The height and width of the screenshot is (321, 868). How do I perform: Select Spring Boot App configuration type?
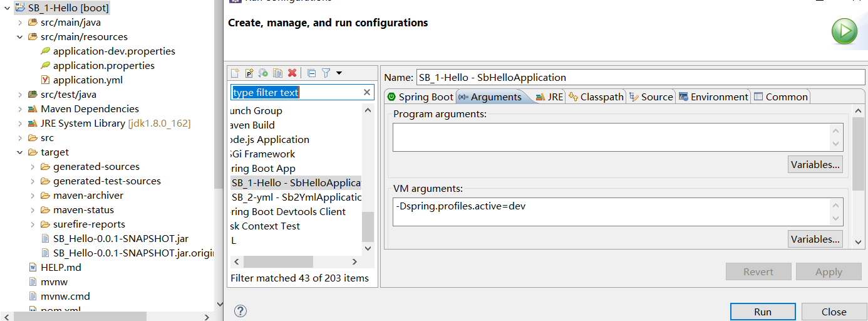click(x=263, y=168)
